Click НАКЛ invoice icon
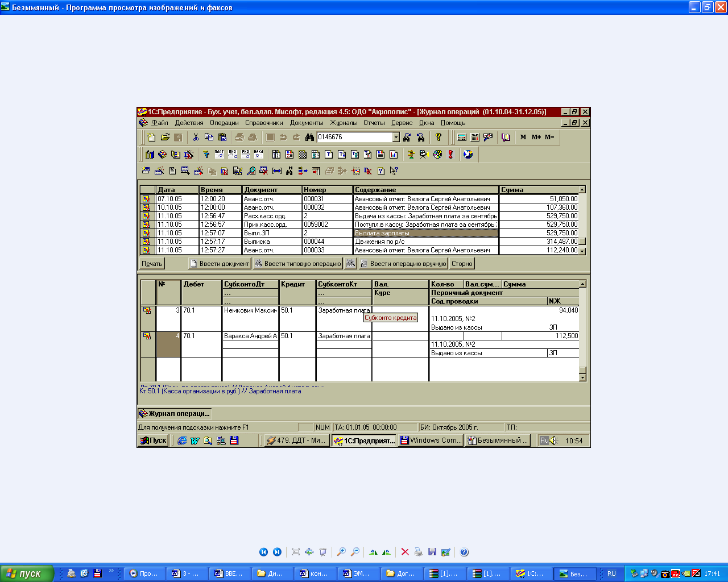Viewport: 728px width, 582px height. 258,154
